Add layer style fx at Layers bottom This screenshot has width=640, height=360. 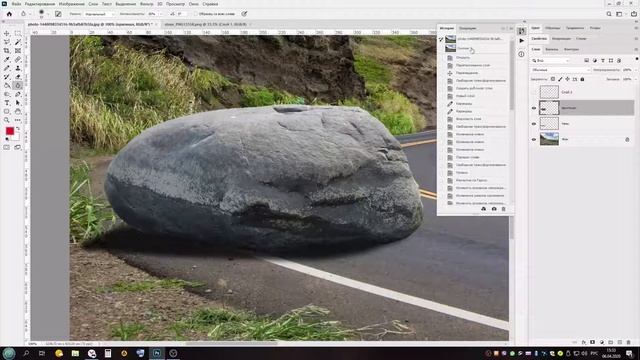pos(584,342)
